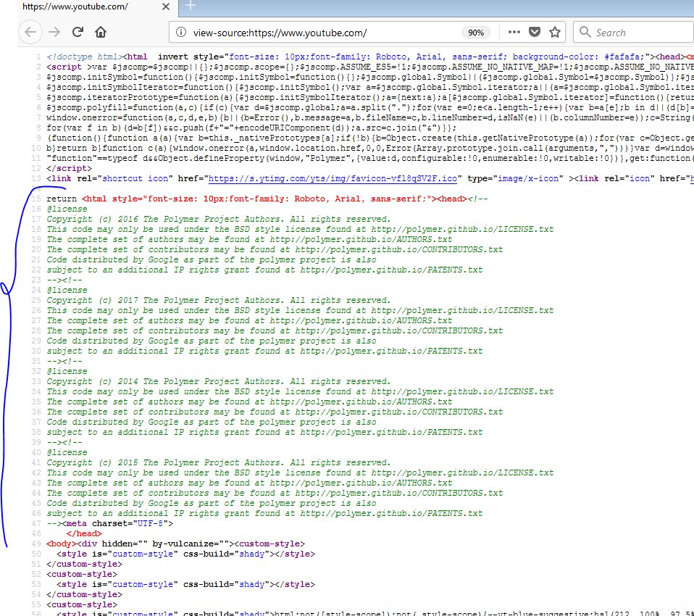Click '<style is="custom-style"' on line 50
The width and height of the screenshot is (694, 616).
point(186,554)
